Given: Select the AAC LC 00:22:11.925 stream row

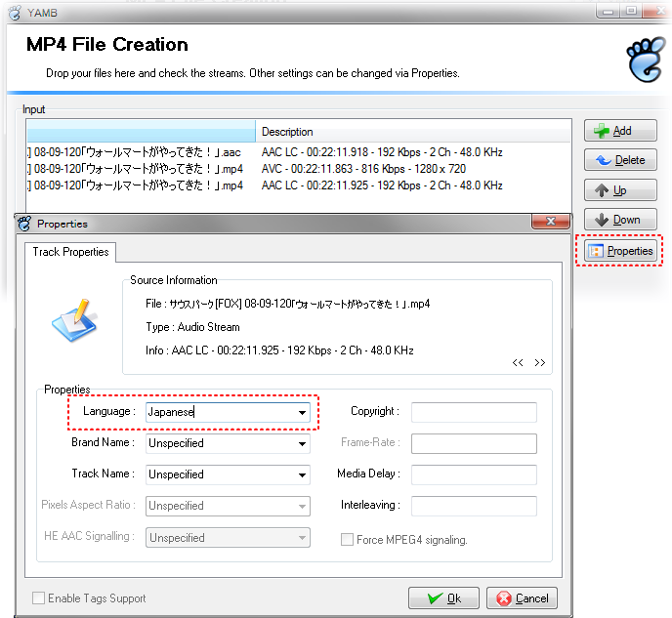Looking at the screenshot, I should point(299,185).
